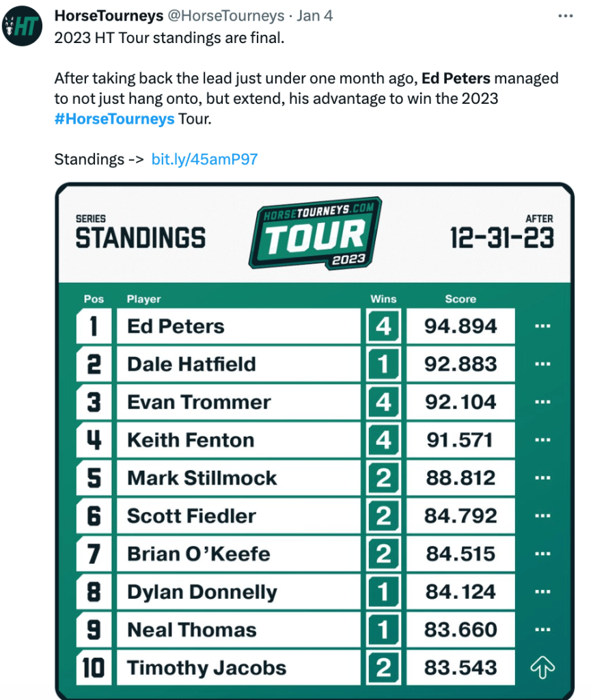Select Timothy Jacobs player name
Viewport: 591px width, 700px height.
(x=206, y=668)
